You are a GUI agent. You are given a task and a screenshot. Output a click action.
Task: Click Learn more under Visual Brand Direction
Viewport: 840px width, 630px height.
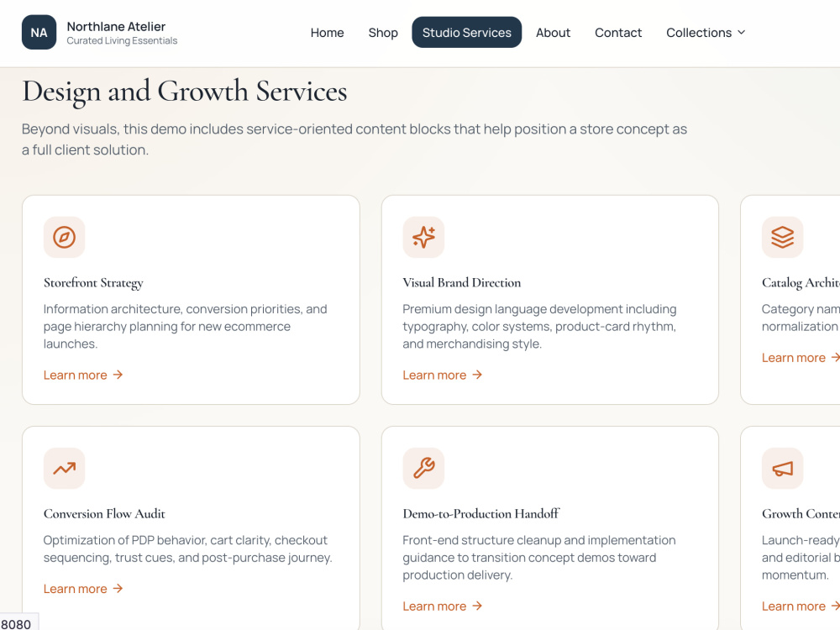coord(443,375)
